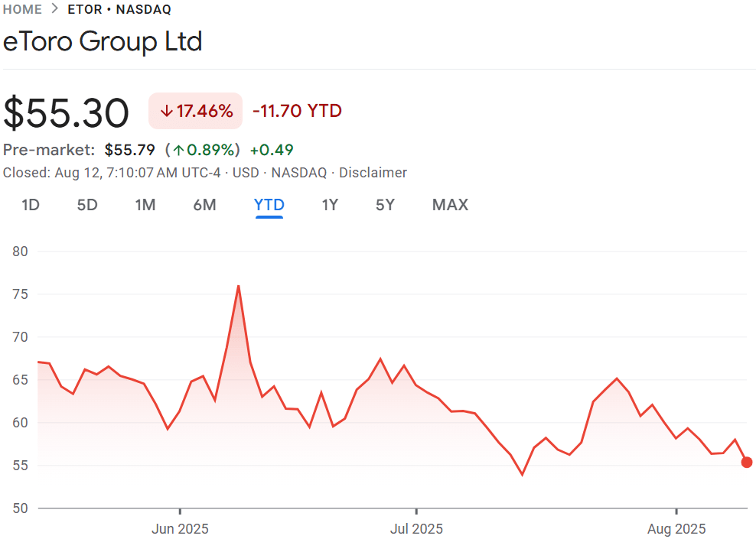Select the 1D time range tab
The width and height of the screenshot is (756, 539).
[x=31, y=205]
